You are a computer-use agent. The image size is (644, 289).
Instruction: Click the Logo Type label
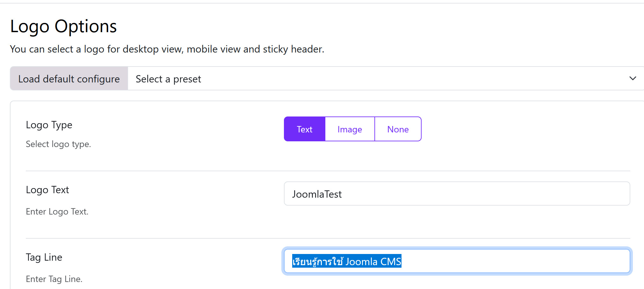(49, 125)
